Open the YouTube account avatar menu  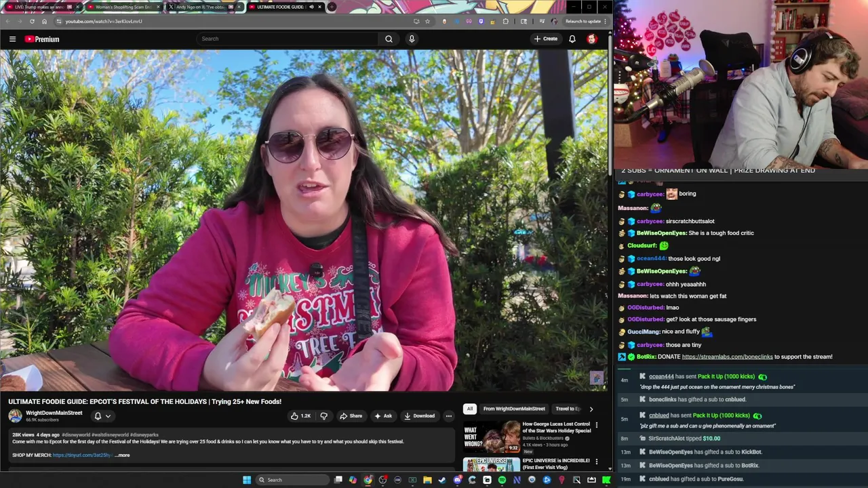pos(592,39)
